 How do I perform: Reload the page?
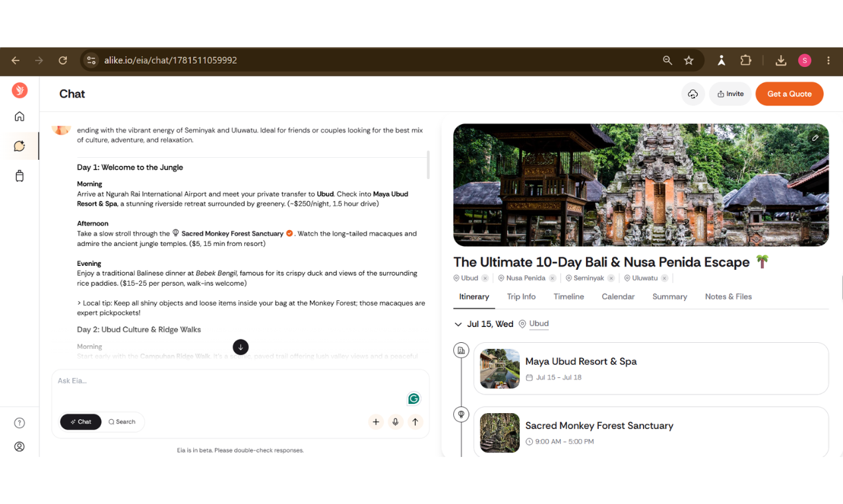point(63,60)
